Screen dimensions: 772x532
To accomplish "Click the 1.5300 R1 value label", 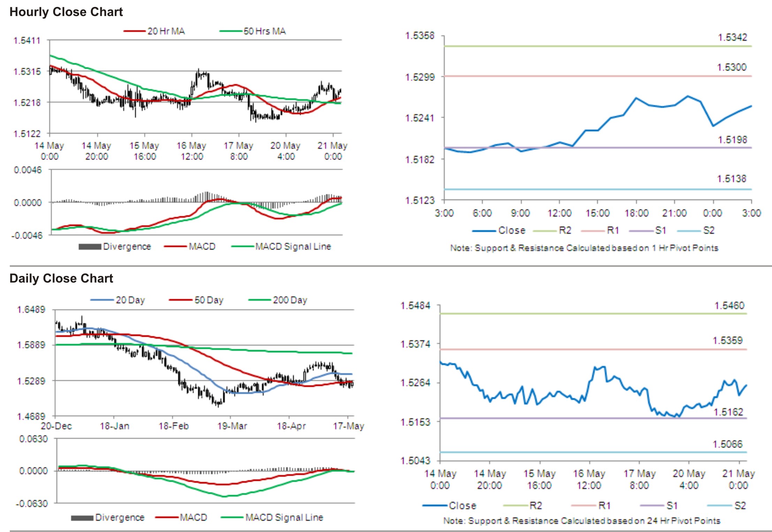I will (x=732, y=67).
